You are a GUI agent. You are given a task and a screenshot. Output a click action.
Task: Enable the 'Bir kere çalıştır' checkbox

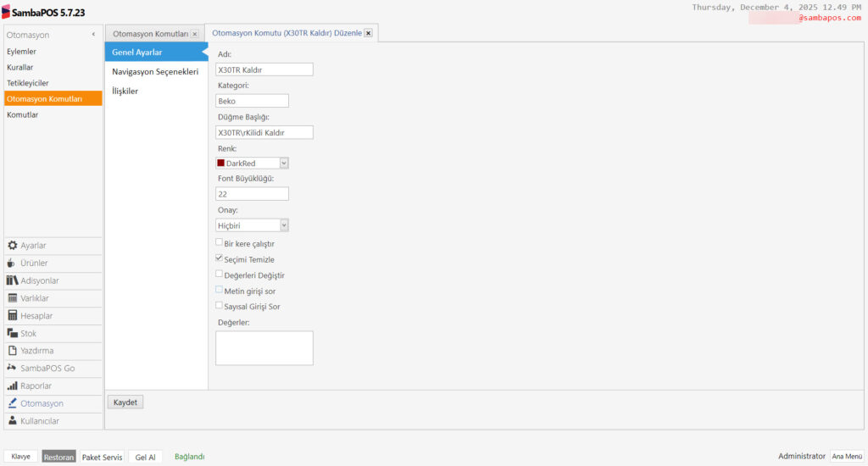click(220, 242)
